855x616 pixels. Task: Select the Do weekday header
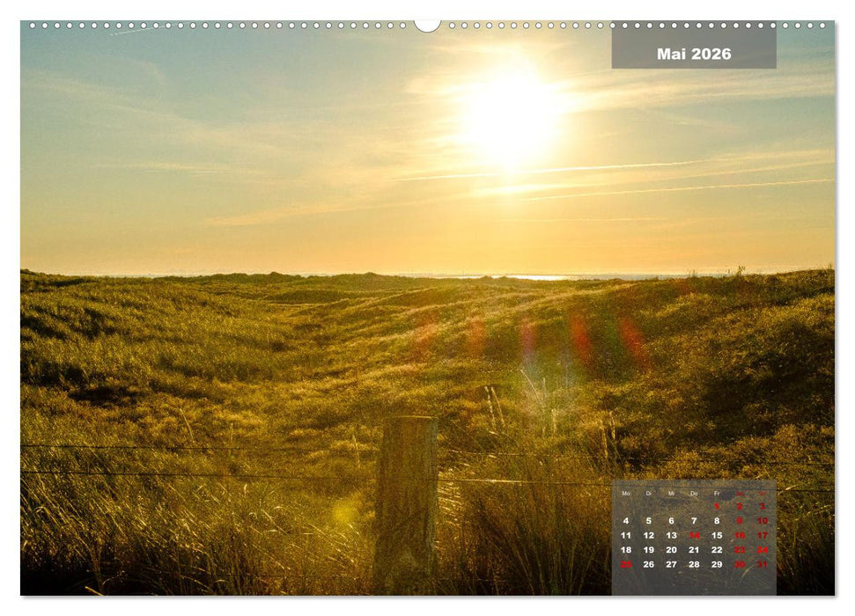[x=693, y=492]
